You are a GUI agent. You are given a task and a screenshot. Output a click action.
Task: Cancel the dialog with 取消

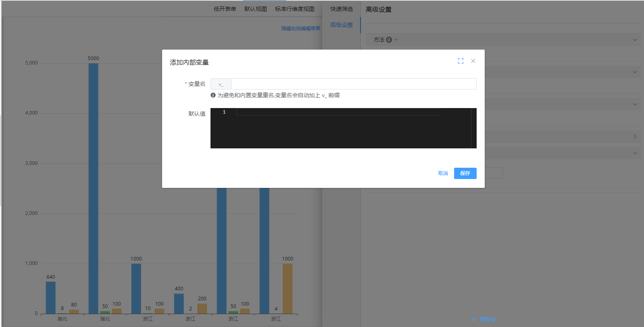pos(443,173)
